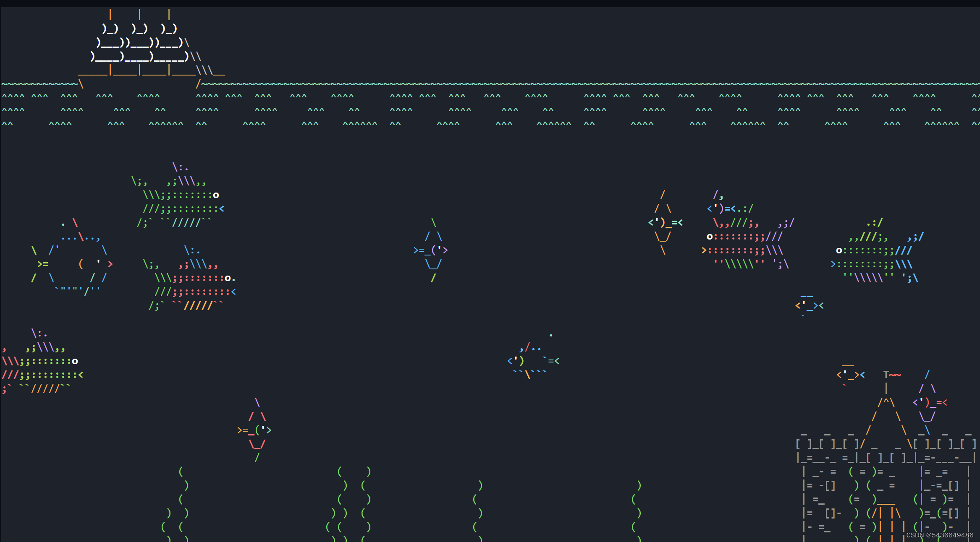Select the purple diamond fish near castle
980x542 pixels.
(x=930, y=403)
